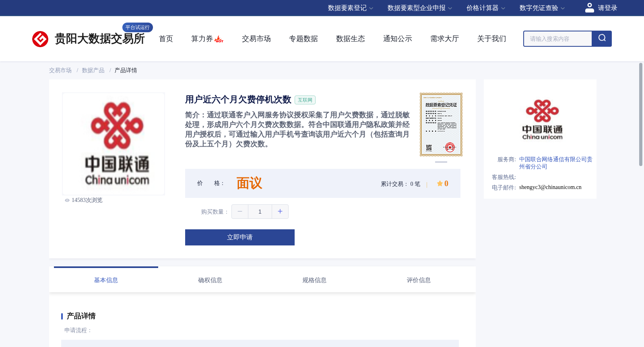644x347 pixels.
Task: Click the email shengyc3@chinaunicom.cn
Action: pos(550,187)
